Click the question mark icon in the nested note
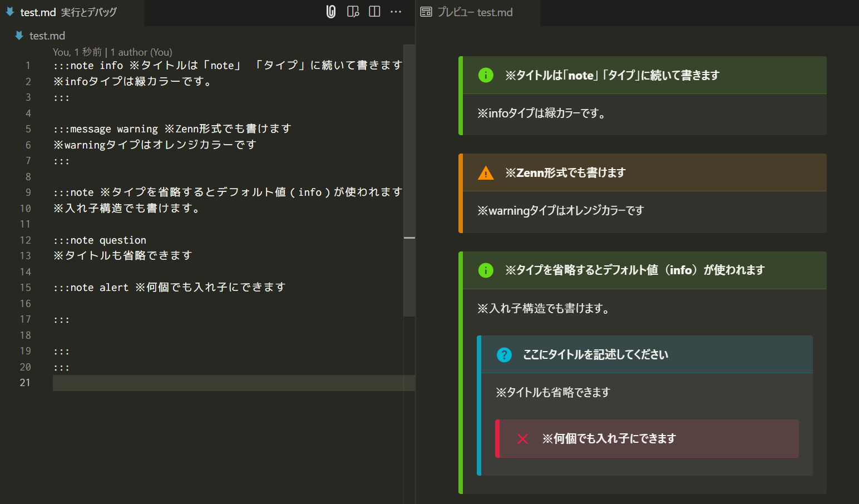The image size is (859, 504). tap(503, 354)
